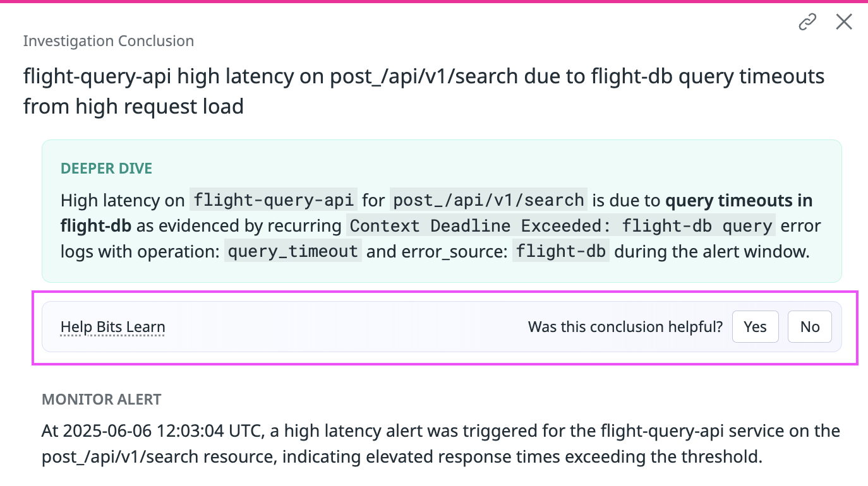Click the DEEPER DIVE heading
This screenshot has height=486, width=868.
[106, 169]
